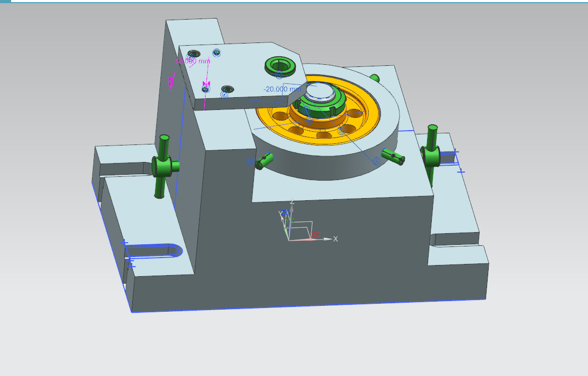Viewport: 588px width, 376px height.
Task: Click the blue ZC coordinate label
Action: pyautogui.click(x=286, y=212)
